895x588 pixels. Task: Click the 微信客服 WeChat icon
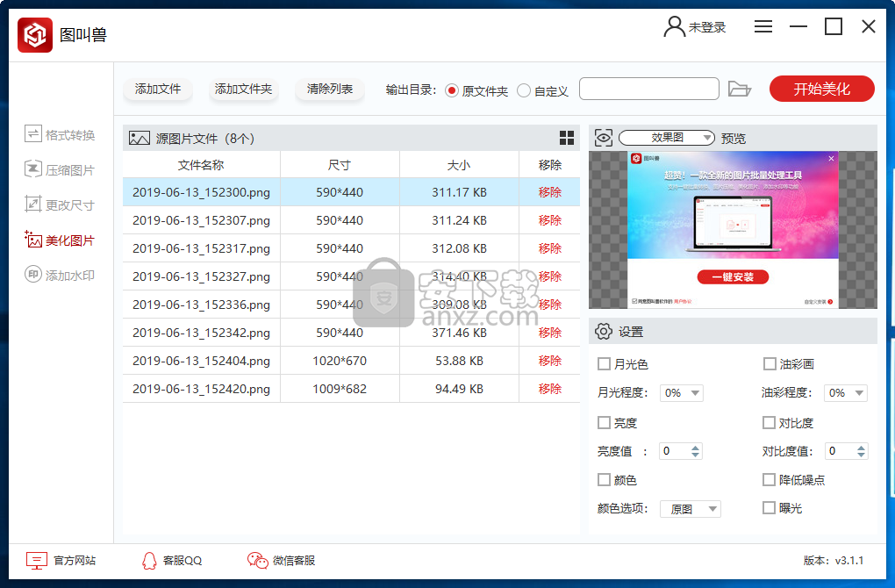(x=257, y=561)
